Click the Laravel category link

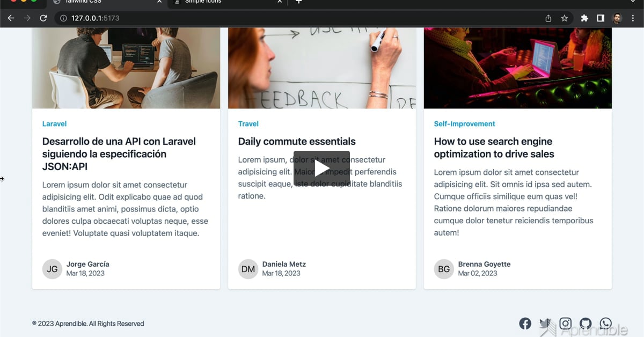tap(54, 124)
